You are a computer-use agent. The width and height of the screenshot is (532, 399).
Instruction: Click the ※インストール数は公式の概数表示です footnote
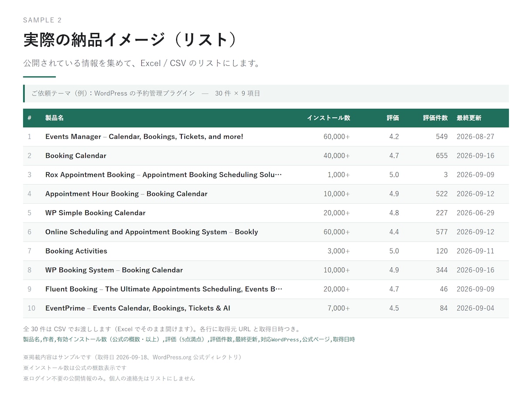(75, 368)
